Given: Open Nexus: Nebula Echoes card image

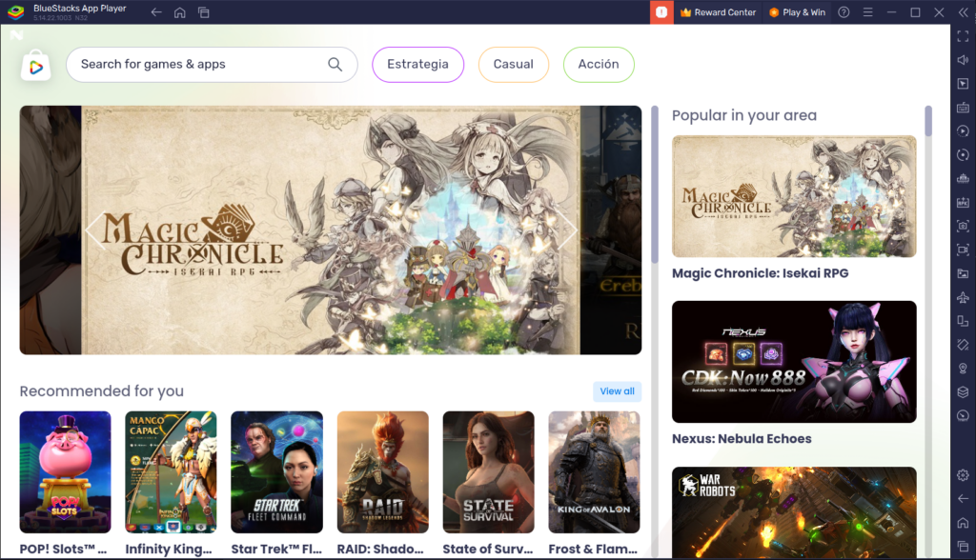Looking at the screenshot, I should [x=794, y=362].
